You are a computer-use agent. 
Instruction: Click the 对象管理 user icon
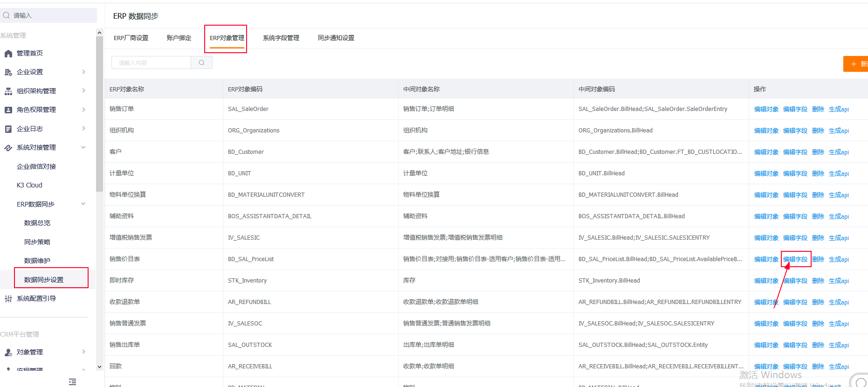click(x=8, y=352)
